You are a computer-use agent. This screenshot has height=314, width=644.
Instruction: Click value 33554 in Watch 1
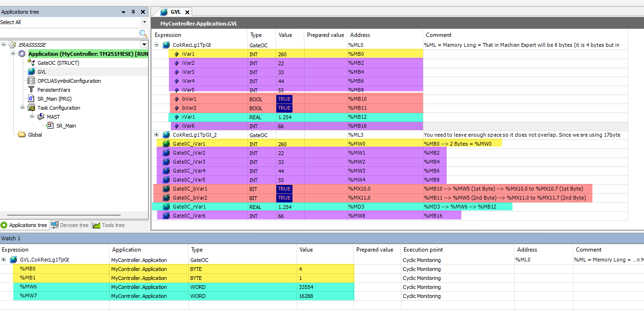tap(306, 287)
